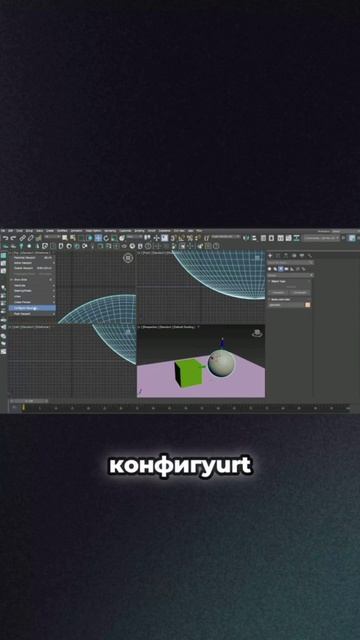This screenshot has height=640, width=360.
Task: Click the Align tool icon
Action: click(254, 238)
